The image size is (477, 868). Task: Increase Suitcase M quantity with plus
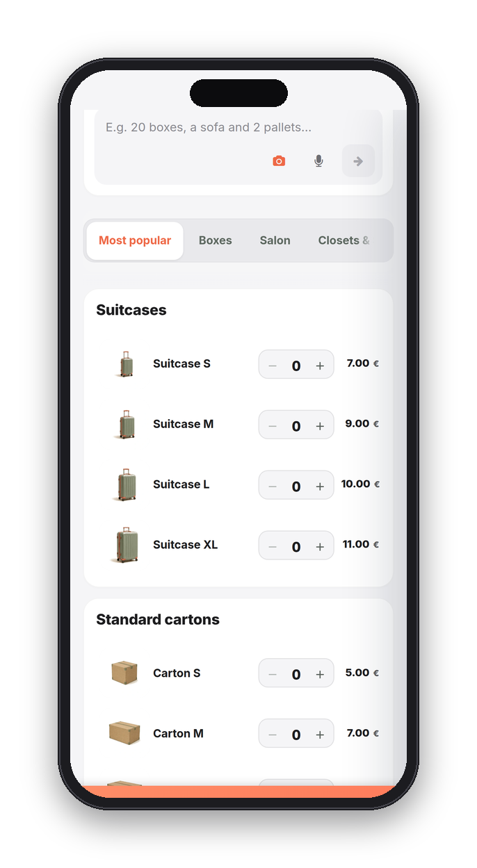[x=320, y=426]
